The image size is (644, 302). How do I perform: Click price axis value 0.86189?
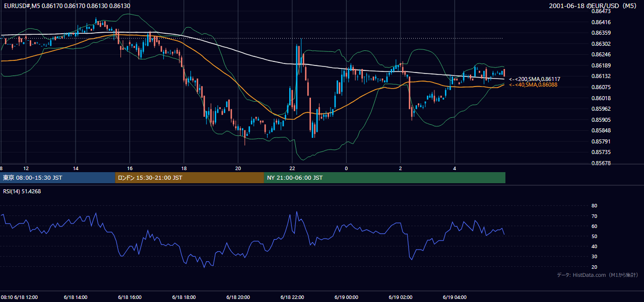pyautogui.click(x=601, y=65)
